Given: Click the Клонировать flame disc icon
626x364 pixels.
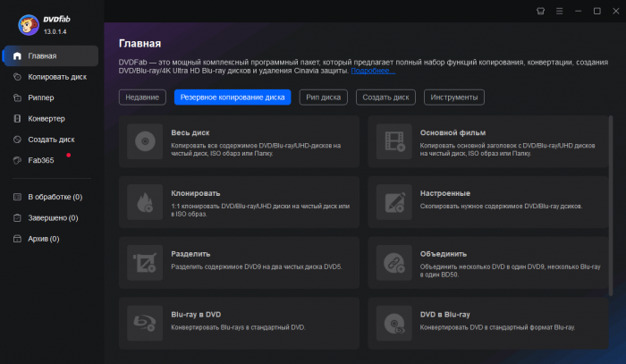Looking at the screenshot, I should click(x=143, y=201).
